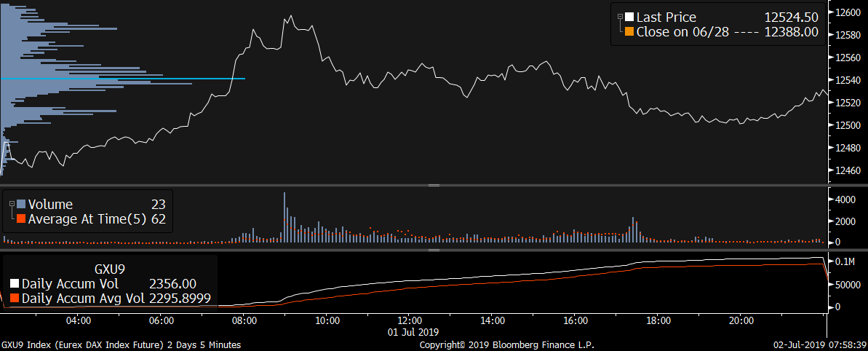Screen dimensions: 868x351
Task: Click the 10:00 time axis label
Action: coord(327,320)
